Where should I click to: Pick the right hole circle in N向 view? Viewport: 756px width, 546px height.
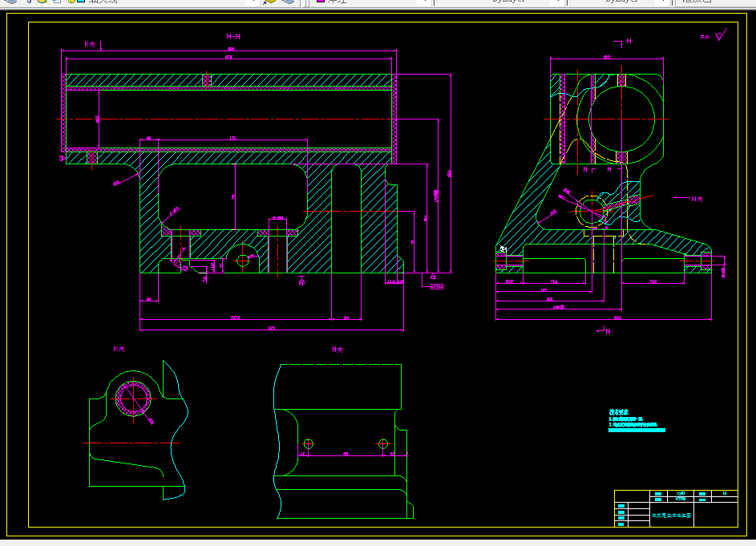383,443
